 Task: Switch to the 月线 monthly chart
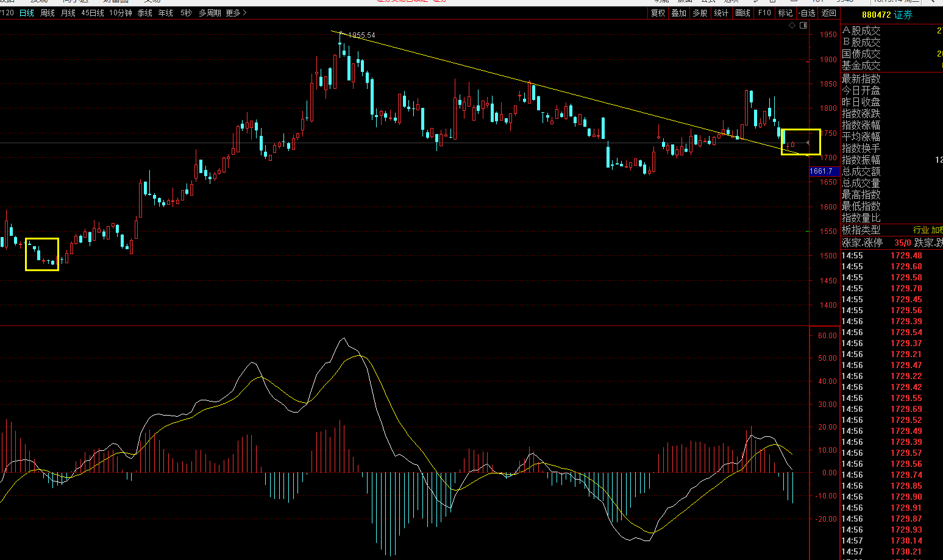coord(68,13)
